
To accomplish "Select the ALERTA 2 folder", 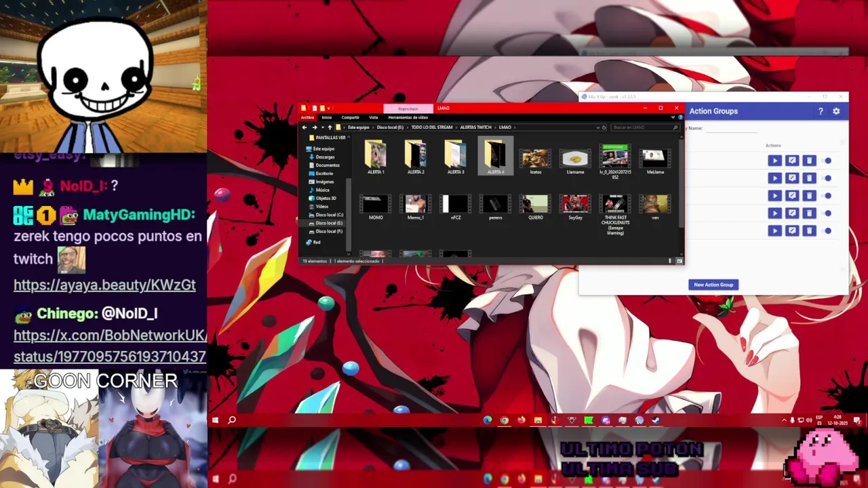I will (x=416, y=157).
